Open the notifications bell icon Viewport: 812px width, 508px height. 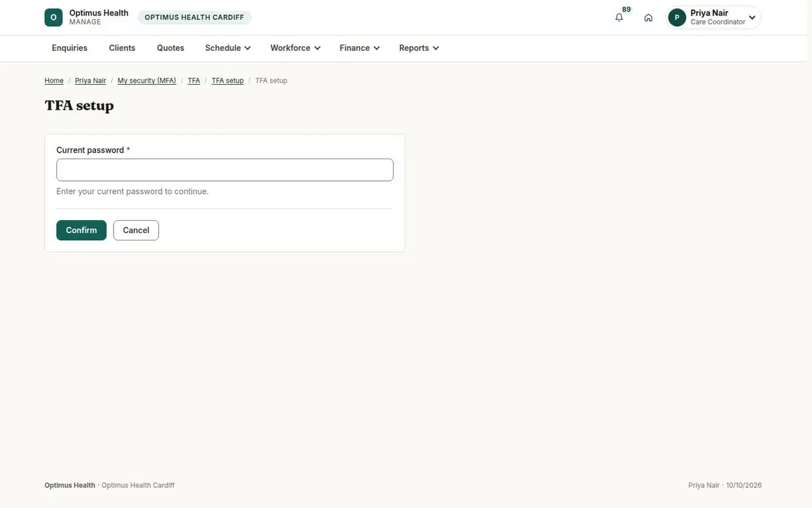click(619, 18)
